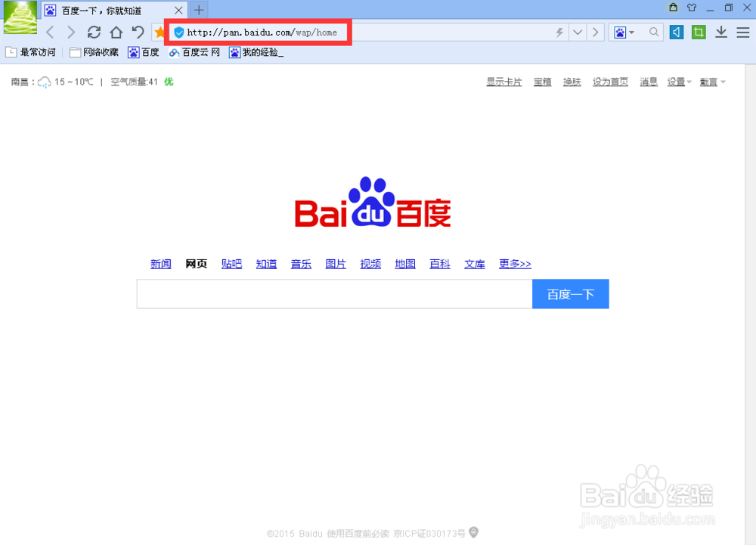Select the 网页 search category
The height and width of the screenshot is (545, 756).
[197, 264]
